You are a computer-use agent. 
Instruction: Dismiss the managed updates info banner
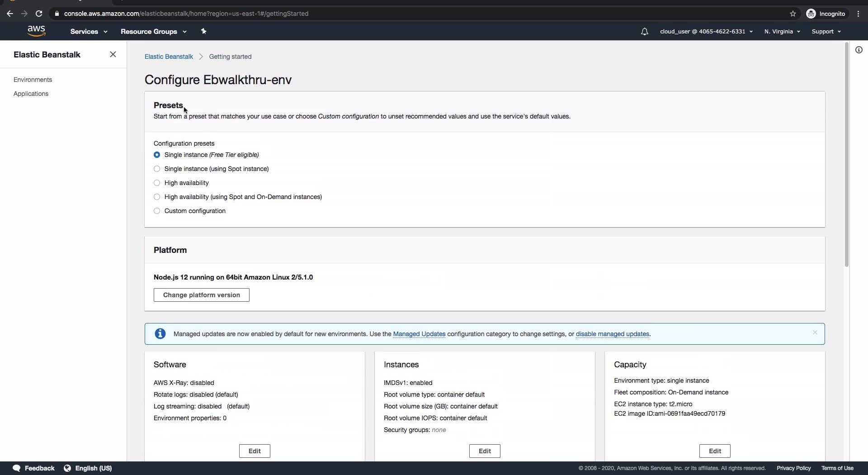click(815, 332)
